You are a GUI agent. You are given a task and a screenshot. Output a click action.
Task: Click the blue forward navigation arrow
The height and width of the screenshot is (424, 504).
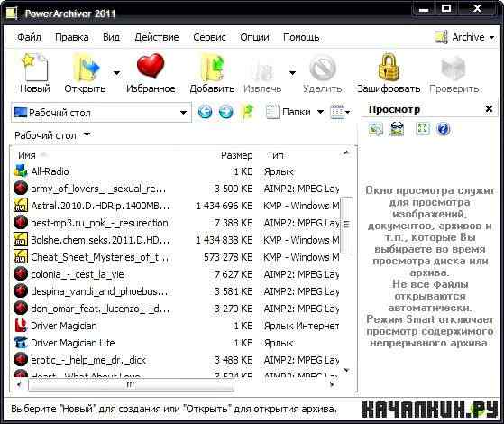tap(225, 112)
